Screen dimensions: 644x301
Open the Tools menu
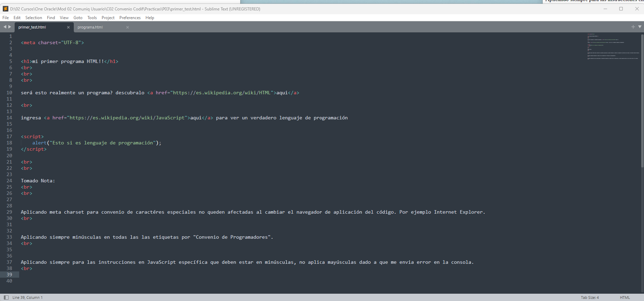click(92, 18)
